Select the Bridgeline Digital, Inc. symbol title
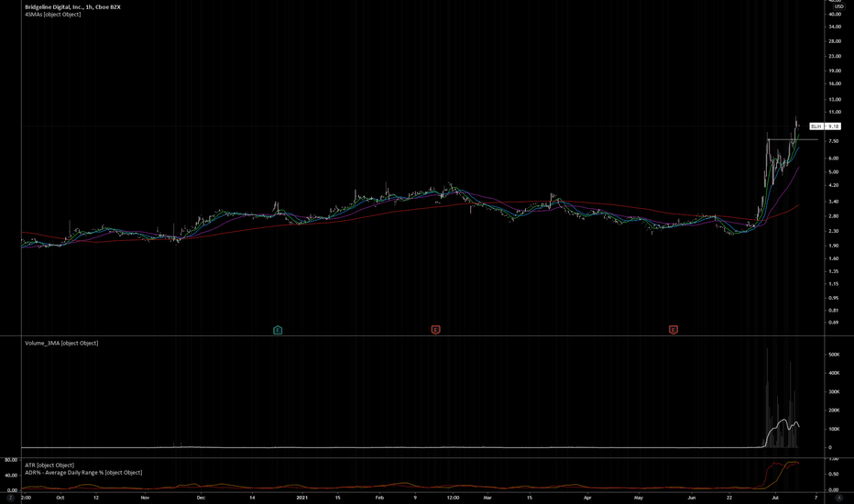854x504 pixels. (x=72, y=7)
